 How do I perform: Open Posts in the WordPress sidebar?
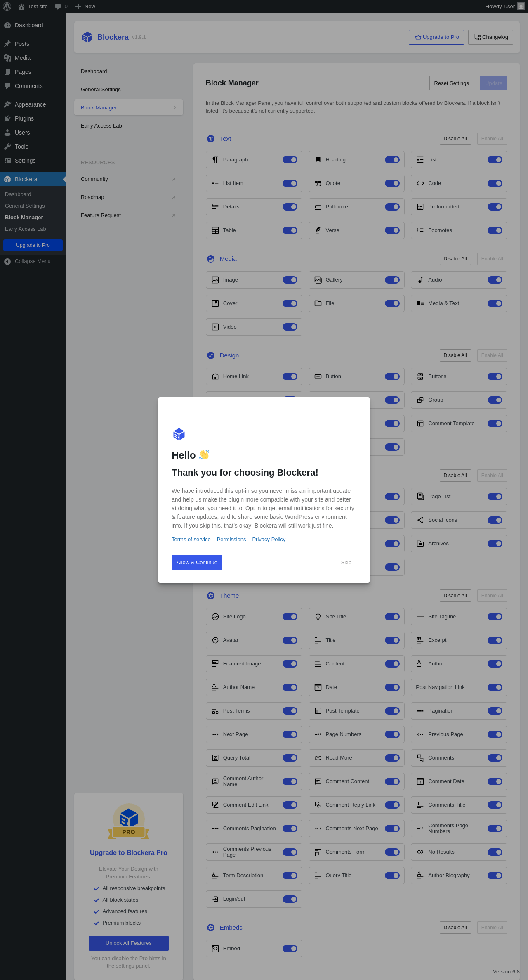point(33,44)
